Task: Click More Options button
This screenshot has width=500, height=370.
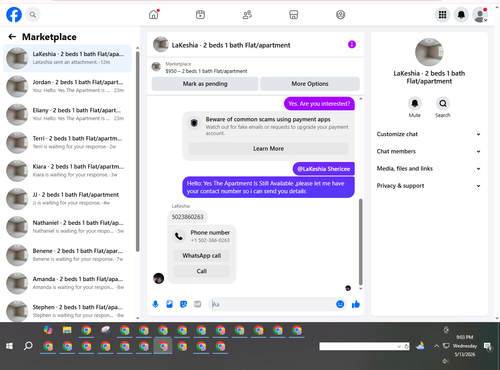Action: tap(310, 84)
